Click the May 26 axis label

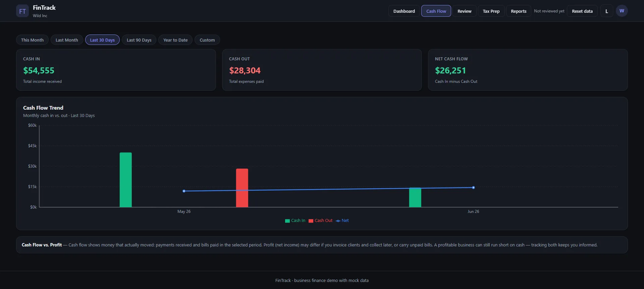tap(184, 212)
